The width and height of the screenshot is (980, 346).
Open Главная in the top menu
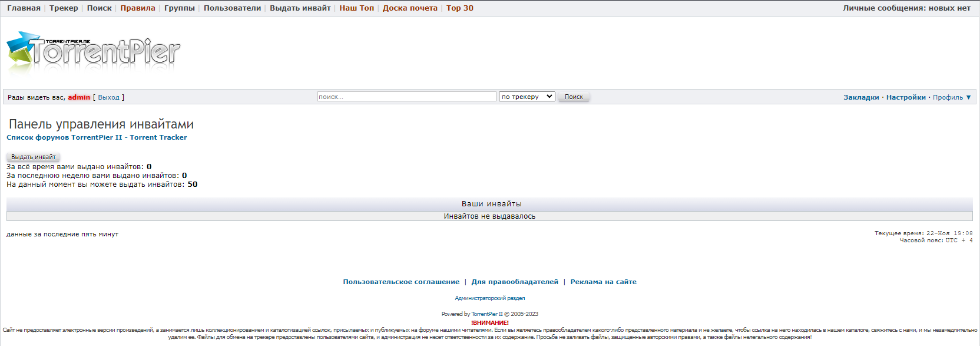tap(24, 8)
